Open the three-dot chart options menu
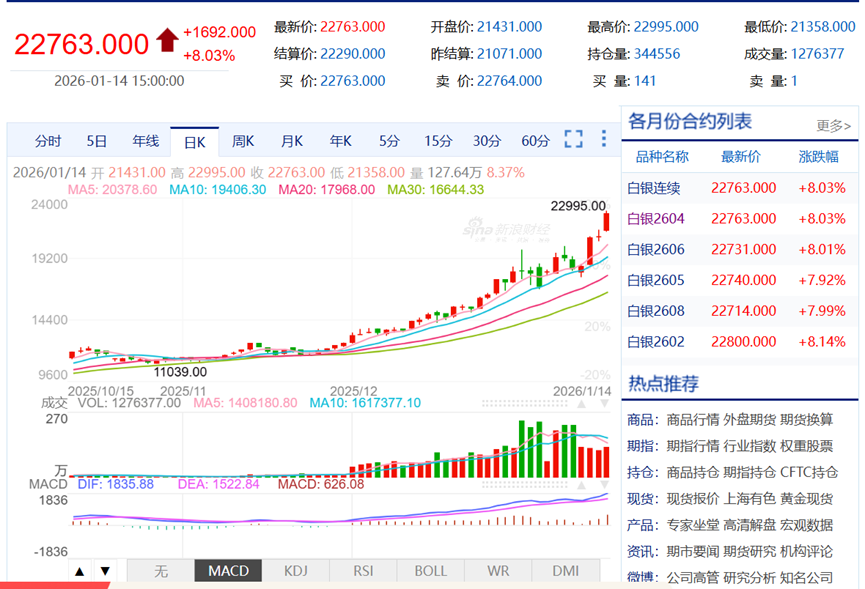 point(603,141)
